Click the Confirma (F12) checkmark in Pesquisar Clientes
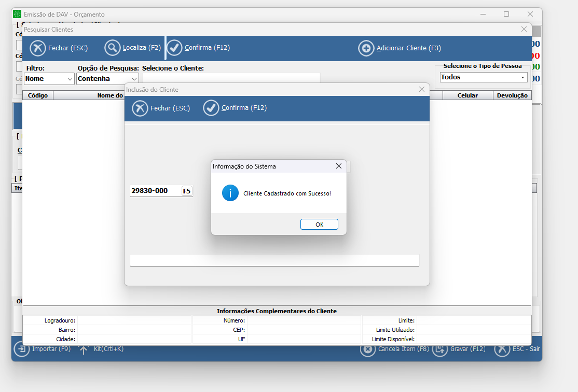Viewport: 578px width, 392px height. (174, 48)
